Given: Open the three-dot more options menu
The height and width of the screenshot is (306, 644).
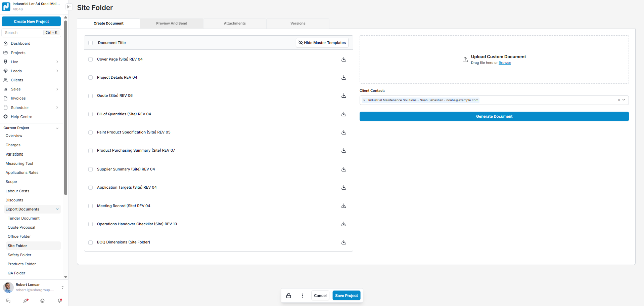Looking at the screenshot, I should pos(303,296).
